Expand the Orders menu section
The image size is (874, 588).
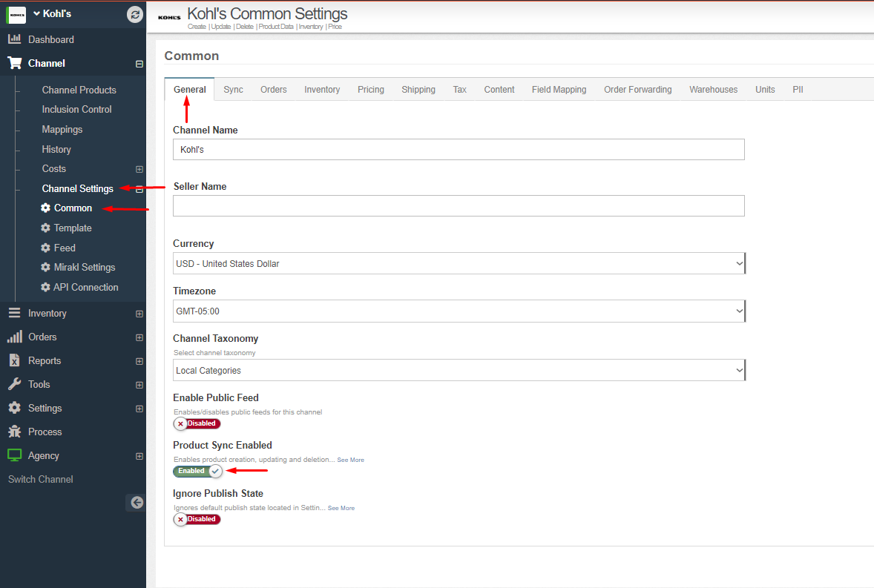click(139, 337)
